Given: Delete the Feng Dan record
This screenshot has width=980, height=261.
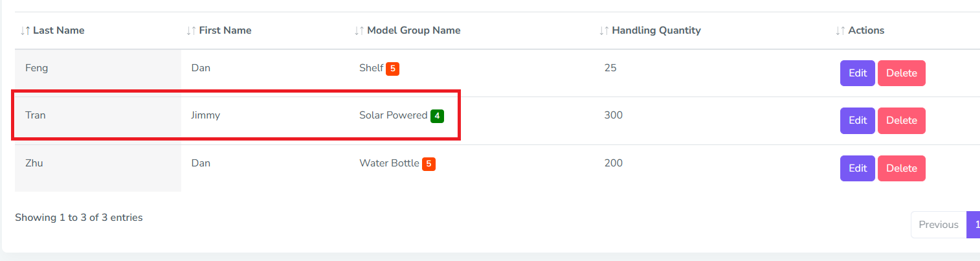Looking at the screenshot, I should (x=901, y=73).
